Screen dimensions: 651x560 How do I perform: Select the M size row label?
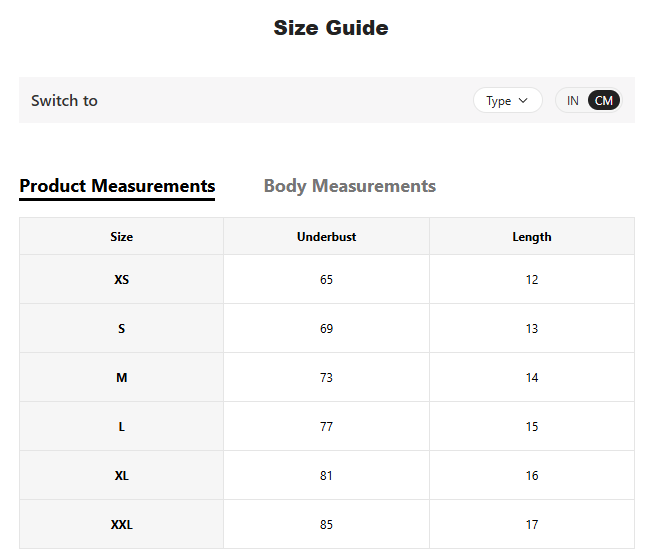pos(121,377)
